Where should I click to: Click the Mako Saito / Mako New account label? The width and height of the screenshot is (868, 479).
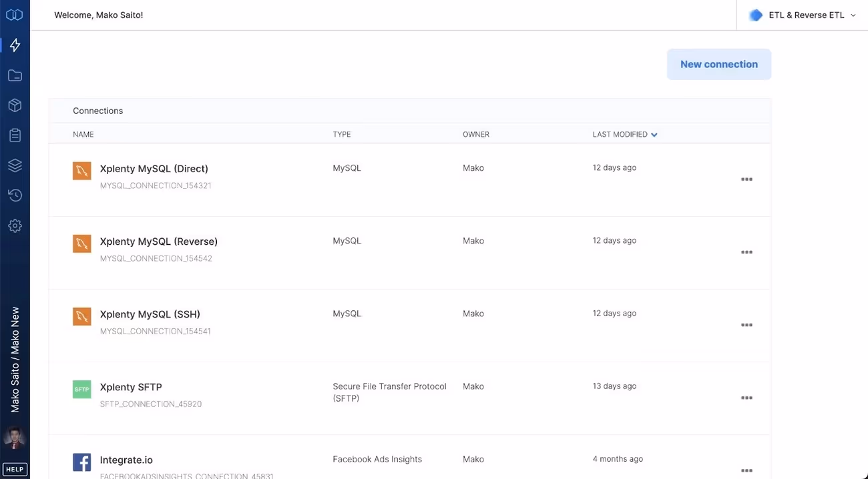click(15, 360)
